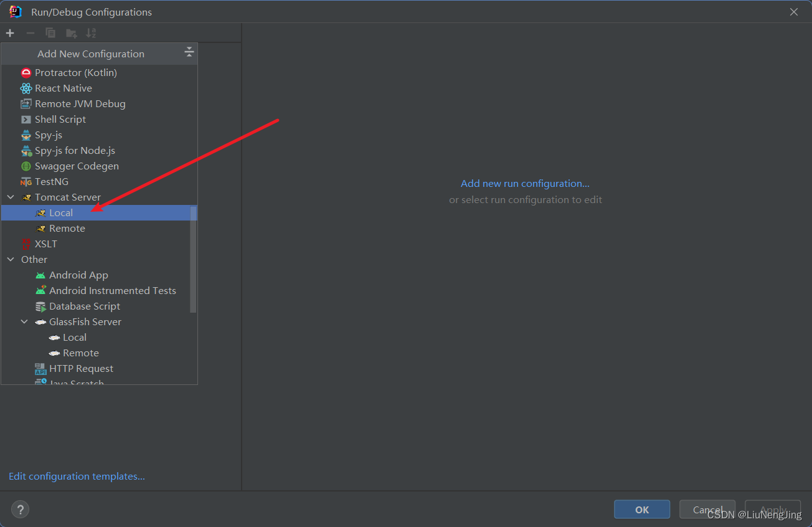Viewport: 812px width, 527px height.
Task: Click the Android Instrumented Tests icon
Action: [x=40, y=290]
